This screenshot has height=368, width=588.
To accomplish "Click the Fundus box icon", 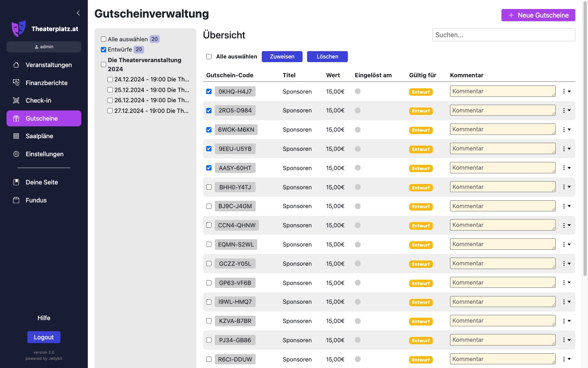I will (16, 200).
